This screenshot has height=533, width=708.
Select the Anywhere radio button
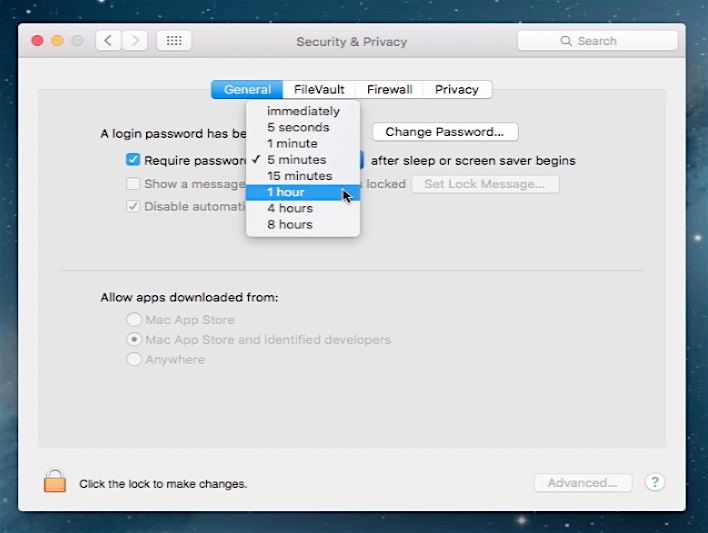click(134, 359)
